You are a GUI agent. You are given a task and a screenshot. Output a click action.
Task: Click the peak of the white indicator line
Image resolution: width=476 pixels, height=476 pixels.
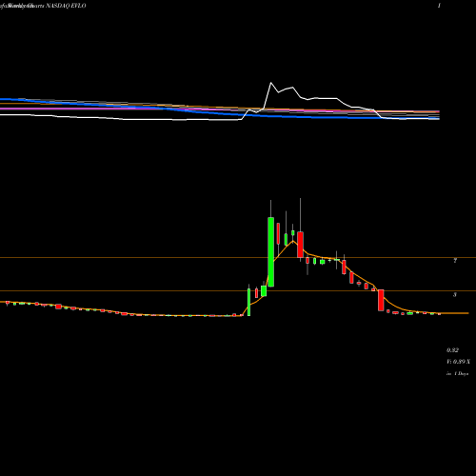pyautogui.click(x=271, y=83)
